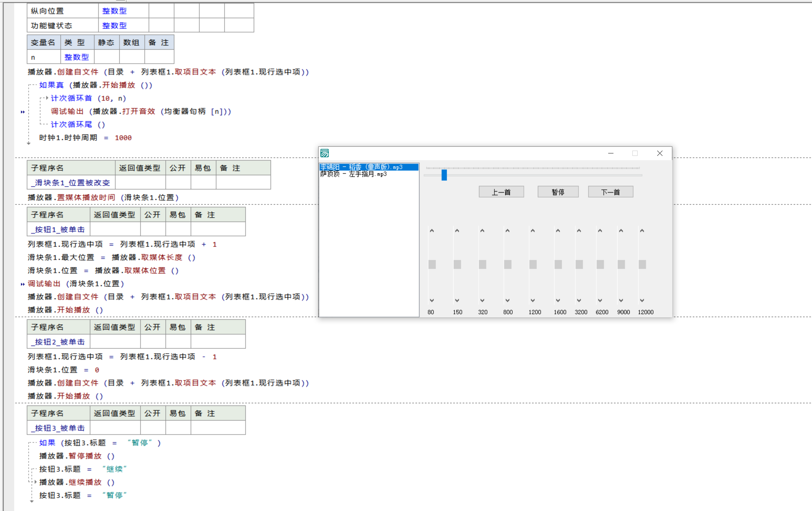Click the playback progress slider thumb
The image size is (812, 511).
click(x=444, y=175)
